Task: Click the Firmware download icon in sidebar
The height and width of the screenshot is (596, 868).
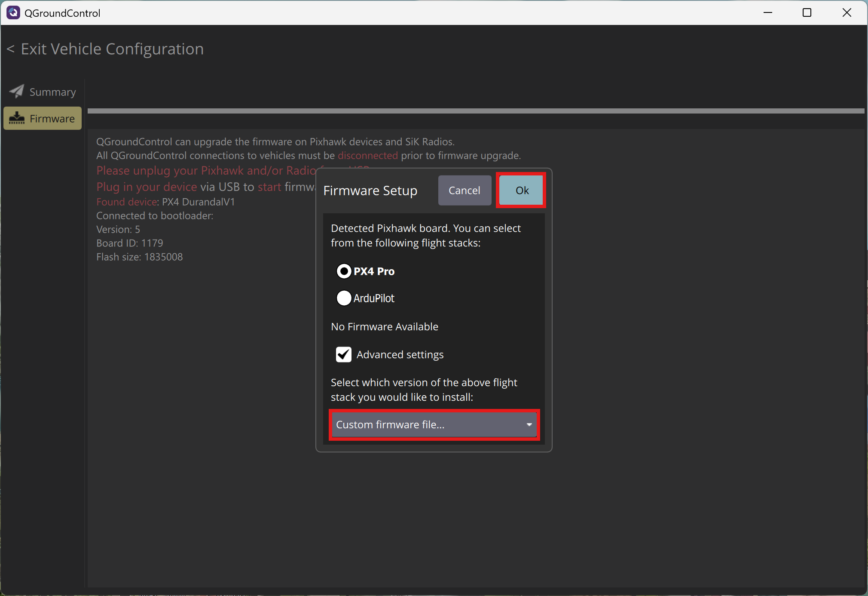Action: [x=17, y=118]
